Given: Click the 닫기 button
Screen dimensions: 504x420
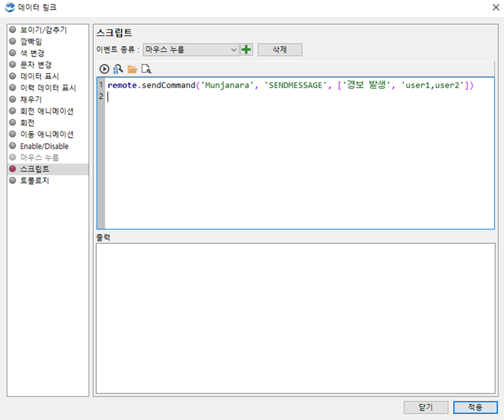Looking at the screenshot, I should tap(426, 407).
